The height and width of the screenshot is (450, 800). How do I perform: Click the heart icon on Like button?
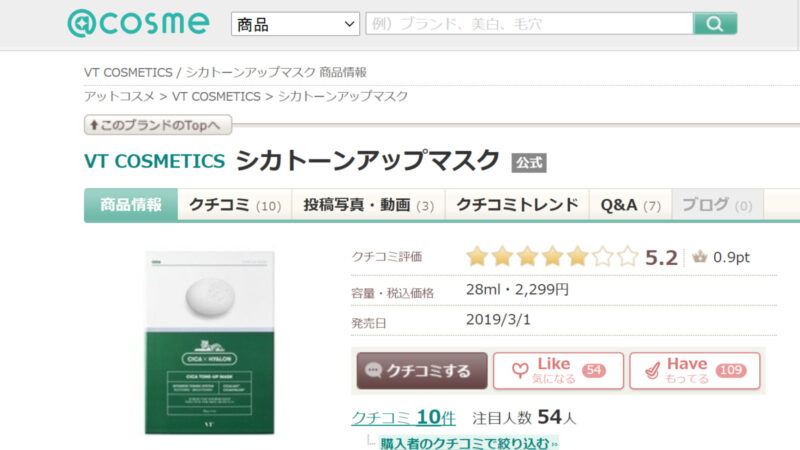point(520,370)
